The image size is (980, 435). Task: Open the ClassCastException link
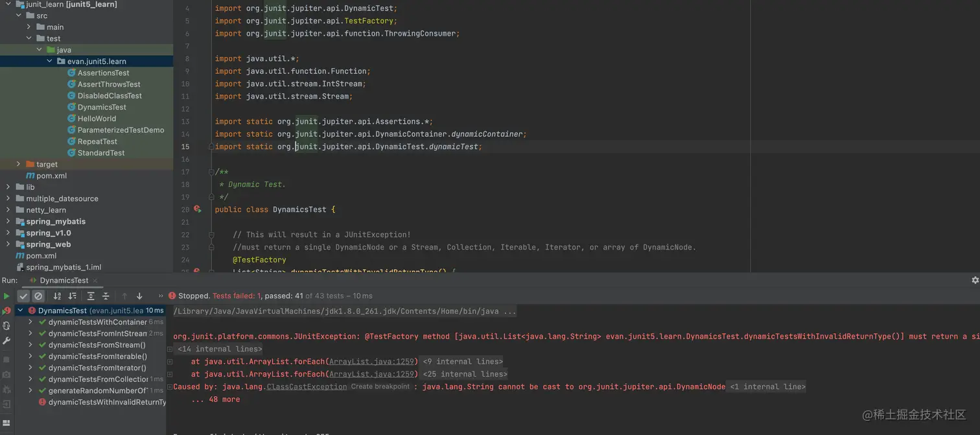pyautogui.click(x=307, y=386)
